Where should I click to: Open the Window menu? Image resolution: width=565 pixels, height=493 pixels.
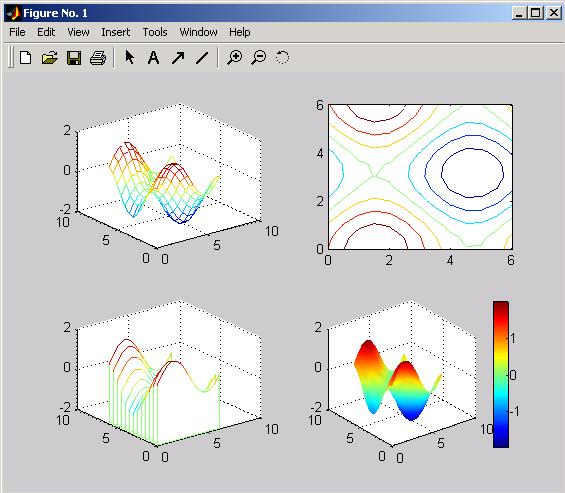(x=199, y=32)
